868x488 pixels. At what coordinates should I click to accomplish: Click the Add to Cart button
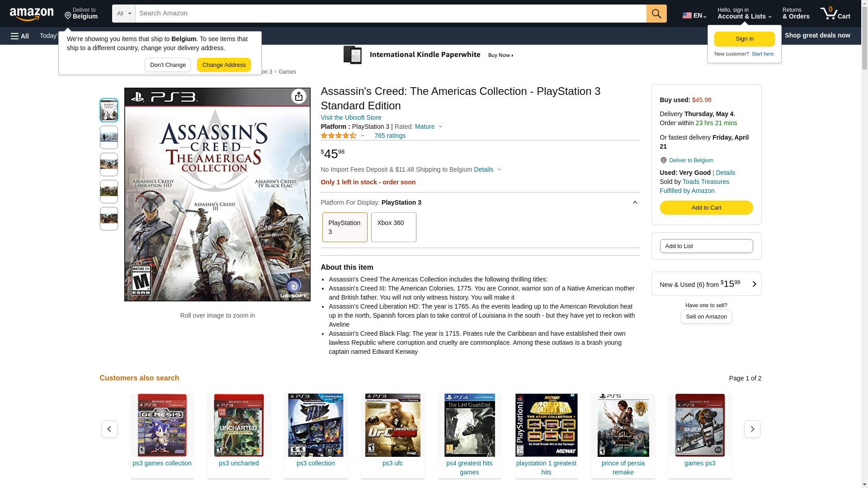point(706,208)
